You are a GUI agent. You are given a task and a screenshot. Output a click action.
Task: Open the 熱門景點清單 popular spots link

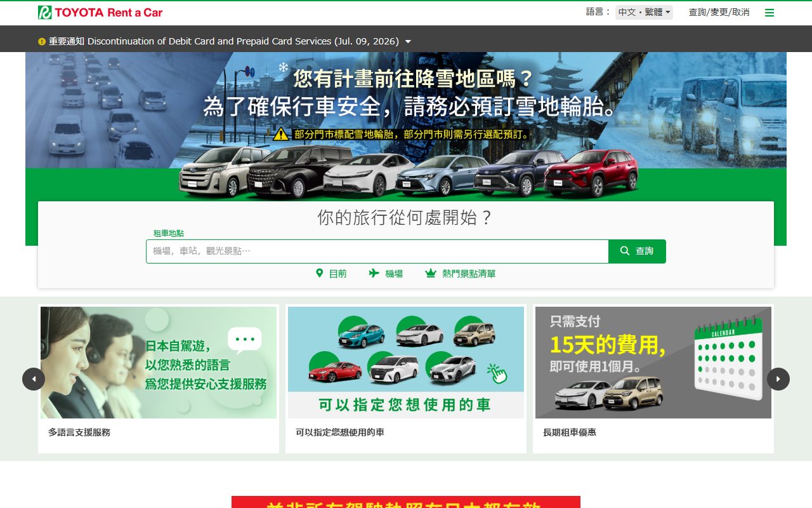click(469, 274)
